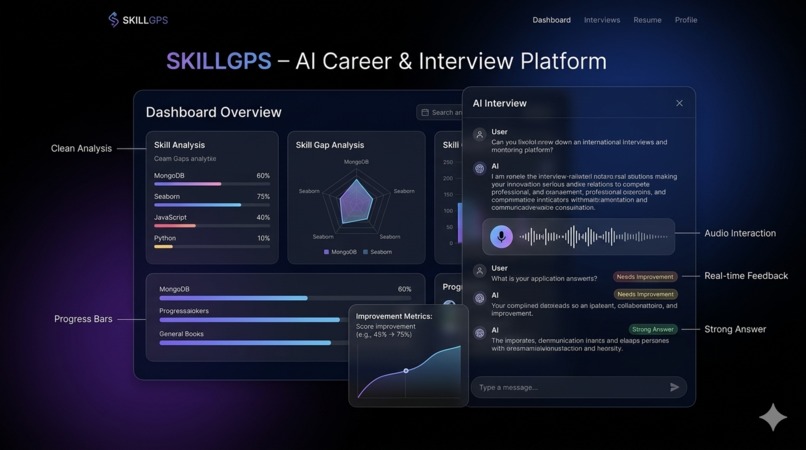Viewport: 806px width, 450px height.
Task: Click the Python skill name
Action: (164, 238)
